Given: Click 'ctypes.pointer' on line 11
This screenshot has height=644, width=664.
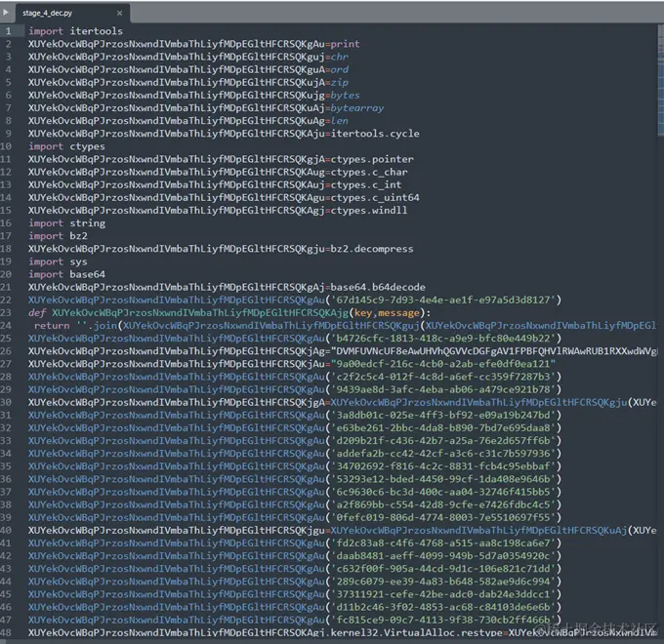Looking at the screenshot, I should 372,159.
